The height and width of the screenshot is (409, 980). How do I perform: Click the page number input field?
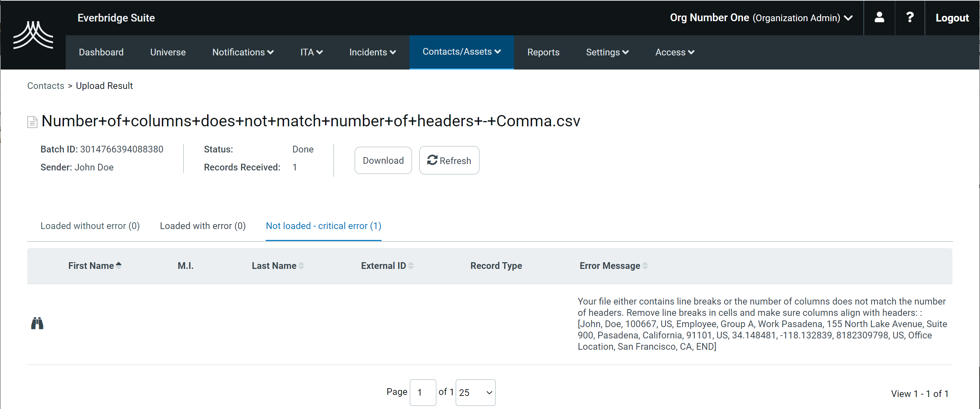click(422, 392)
